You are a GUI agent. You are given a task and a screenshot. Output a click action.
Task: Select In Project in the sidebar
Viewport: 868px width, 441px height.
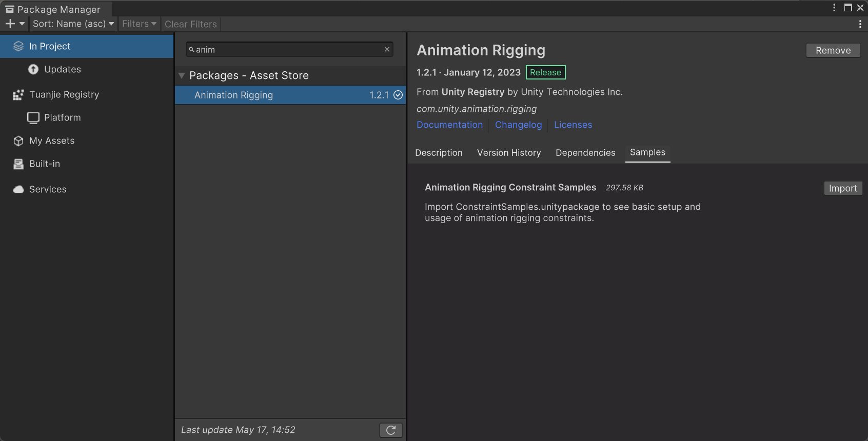tap(87, 46)
